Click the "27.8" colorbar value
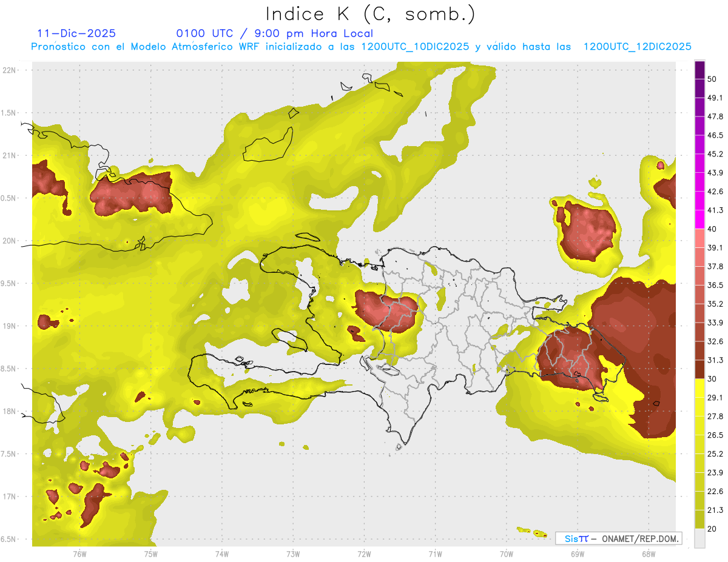The height and width of the screenshot is (562, 728). coord(715,416)
